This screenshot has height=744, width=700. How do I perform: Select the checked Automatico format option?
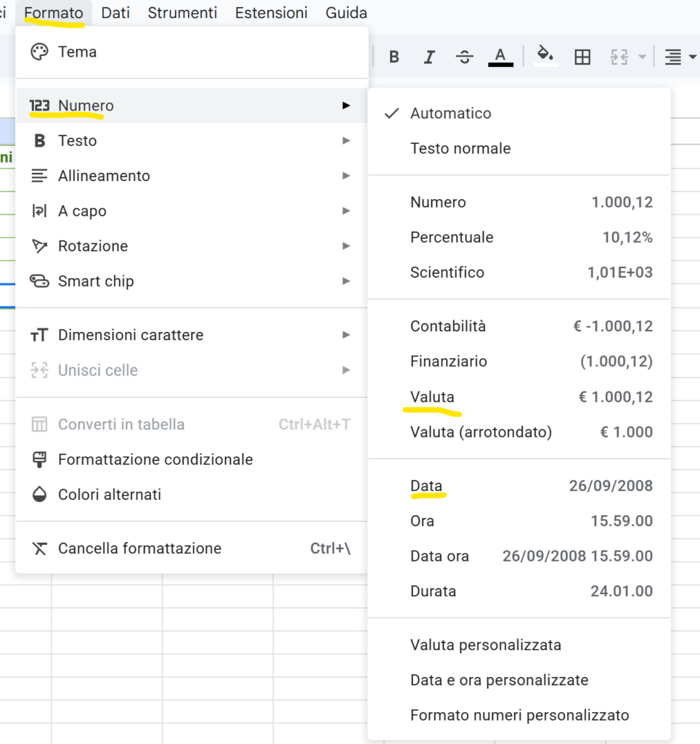point(450,113)
